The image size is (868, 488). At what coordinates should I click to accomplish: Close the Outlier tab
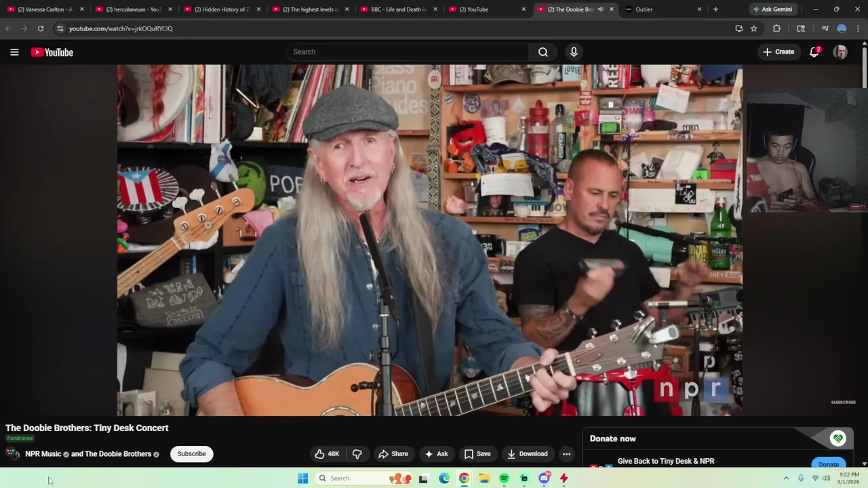tap(699, 9)
